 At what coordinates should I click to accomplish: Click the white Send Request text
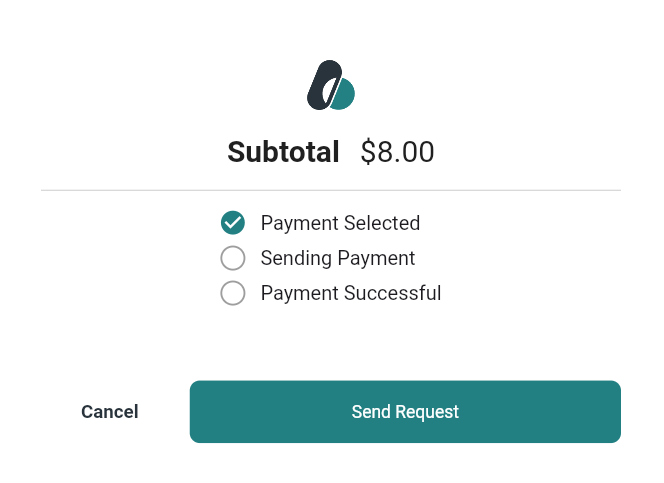[x=405, y=412]
